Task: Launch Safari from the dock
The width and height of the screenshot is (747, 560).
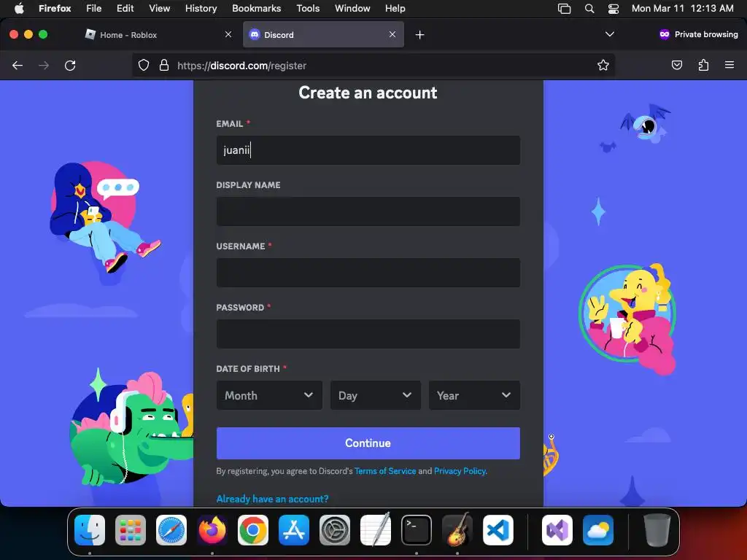Action: coord(171,530)
